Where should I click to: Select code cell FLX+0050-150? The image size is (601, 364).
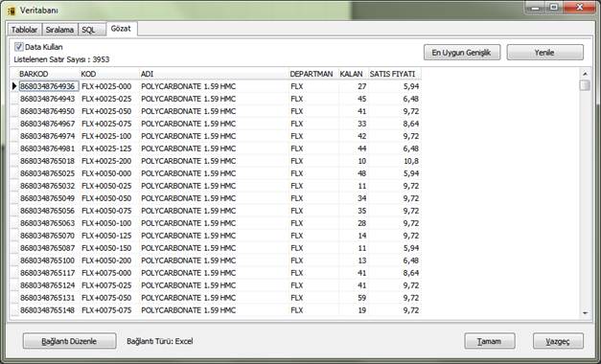pos(109,248)
